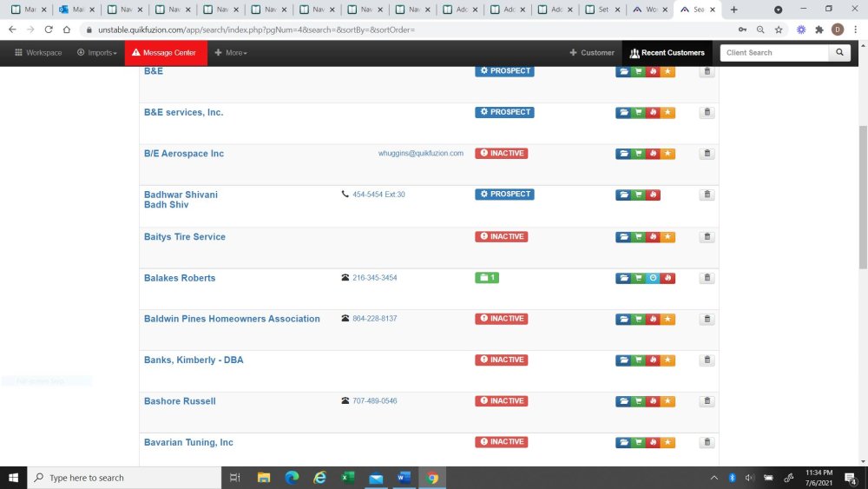Viewport: 868px width, 489px height.
Task: Delete Badhwar Shivani with trash icon
Action: coord(707,195)
